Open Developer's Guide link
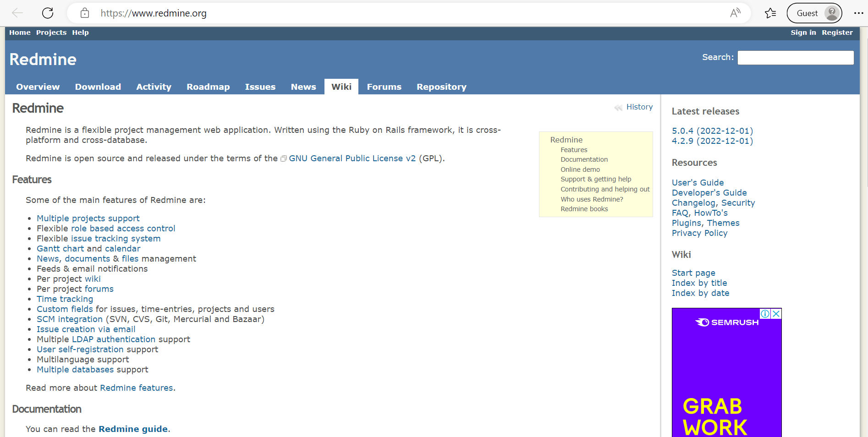The width and height of the screenshot is (868, 437). (709, 193)
